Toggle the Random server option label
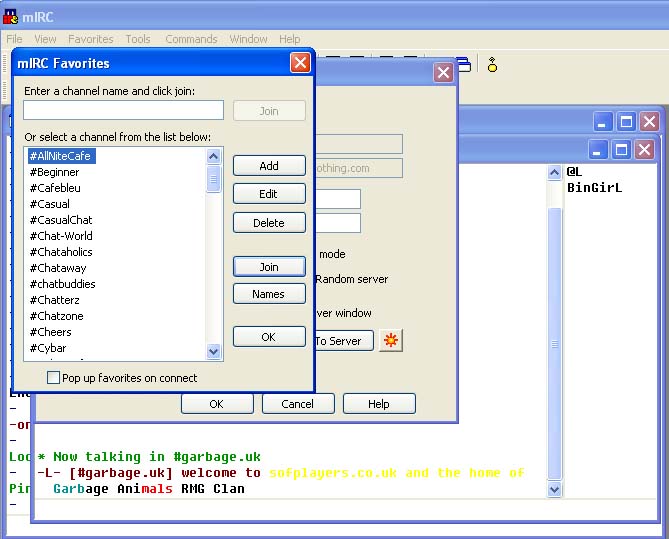The image size is (669, 539). pyautogui.click(x=352, y=279)
